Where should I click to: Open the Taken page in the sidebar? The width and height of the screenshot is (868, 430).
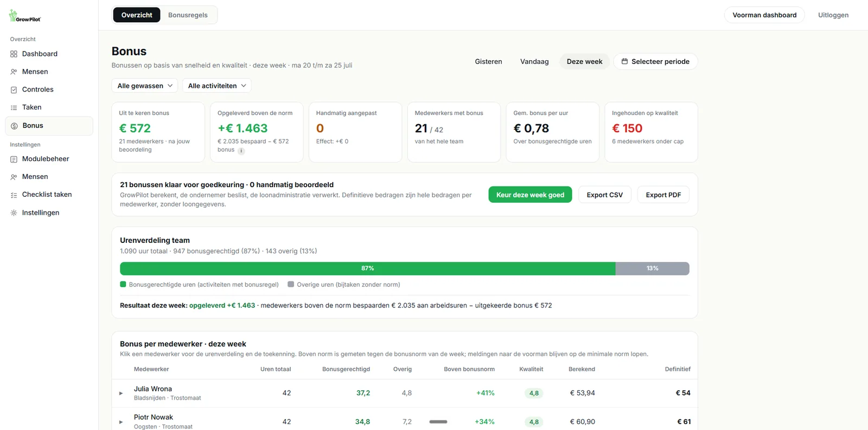pyautogui.click(x=49, y=107)
